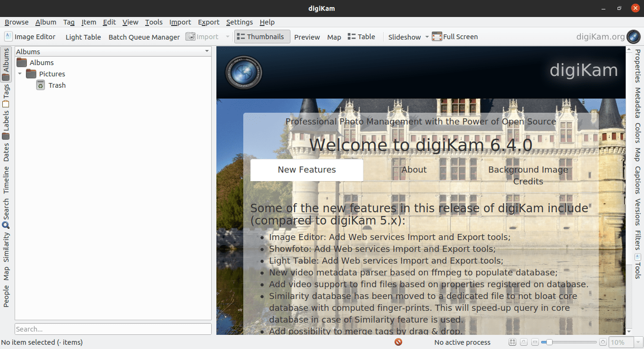Open the Item menu
Viewport: 644px width, 349px height.
point(89,22)
